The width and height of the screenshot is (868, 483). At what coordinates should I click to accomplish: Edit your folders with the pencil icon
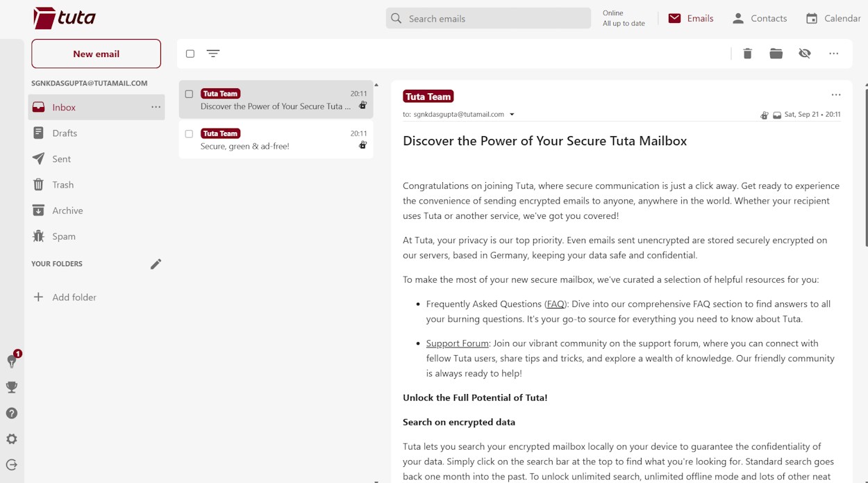pyautogui.click(x=156, y=264)
